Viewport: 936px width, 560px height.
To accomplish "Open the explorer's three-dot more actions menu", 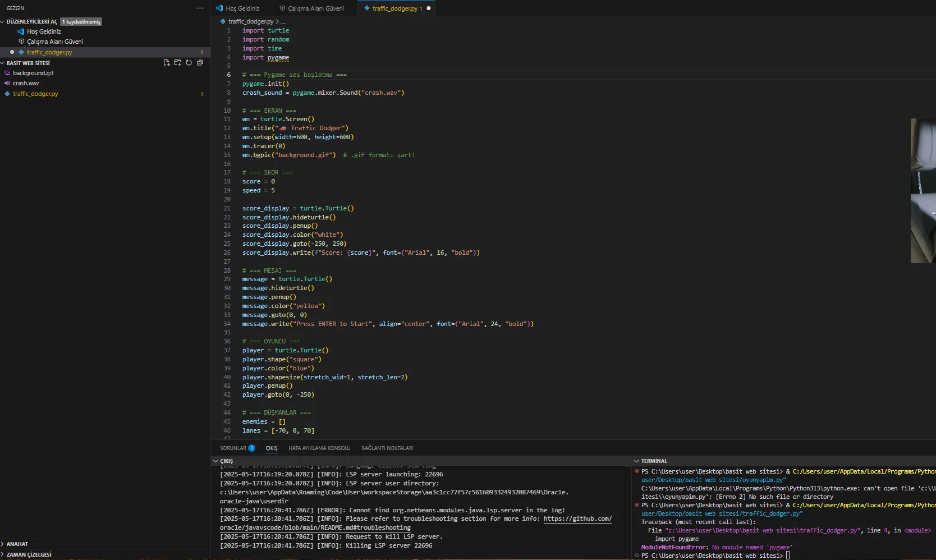I will click(200, 8).
